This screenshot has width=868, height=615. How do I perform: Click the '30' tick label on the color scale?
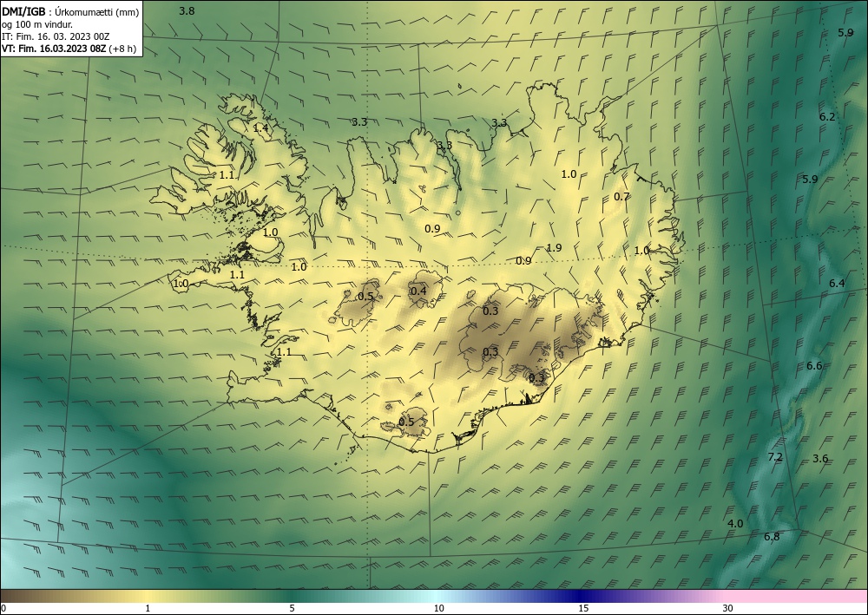(x=727, y=608)
